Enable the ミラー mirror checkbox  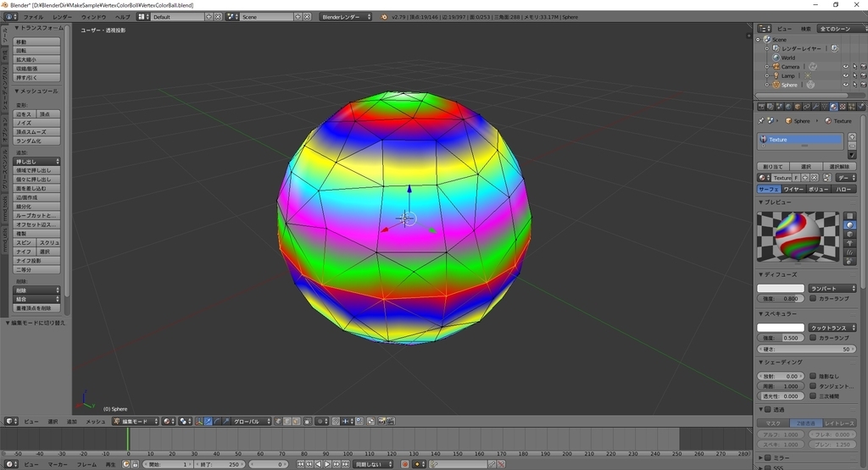(768, 458)
